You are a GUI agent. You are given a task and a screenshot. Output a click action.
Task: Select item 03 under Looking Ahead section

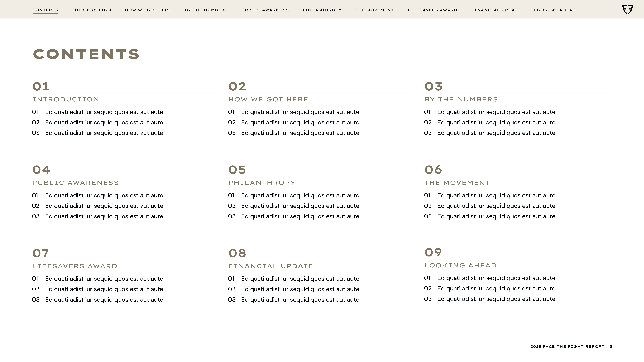click(490, 299)
